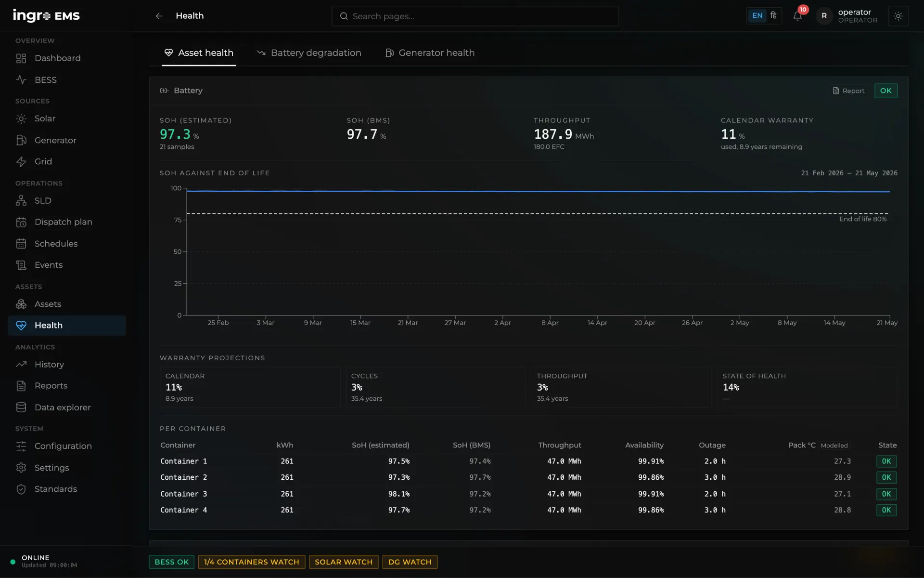Click the SoH (estimated) column header
The width and height of the screenshot is (924, 578).
pos(380,446)
